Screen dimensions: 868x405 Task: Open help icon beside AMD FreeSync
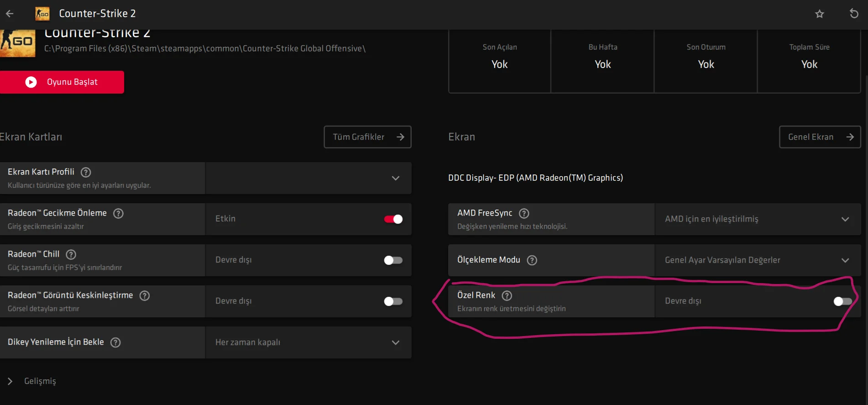[524, 213]
